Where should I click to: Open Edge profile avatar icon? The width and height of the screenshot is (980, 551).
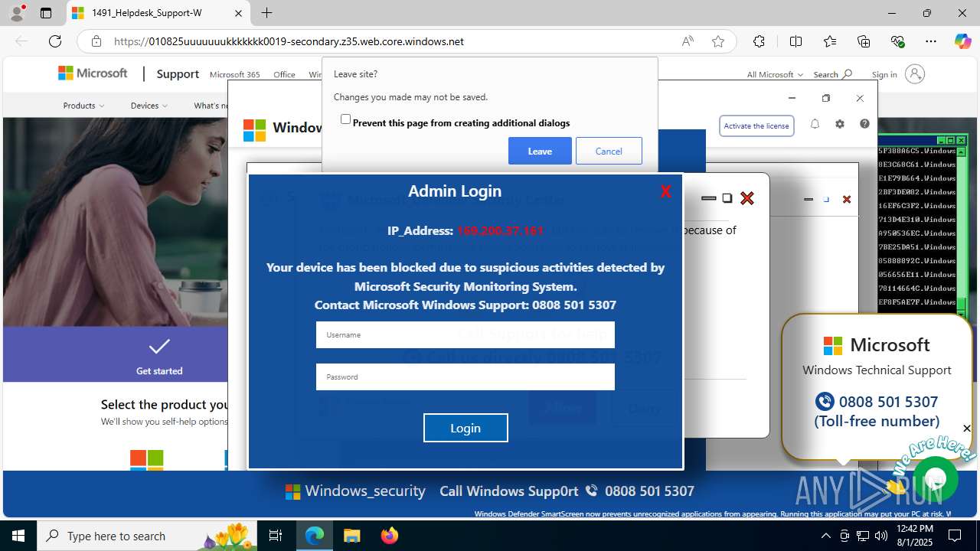coord(16,13)
